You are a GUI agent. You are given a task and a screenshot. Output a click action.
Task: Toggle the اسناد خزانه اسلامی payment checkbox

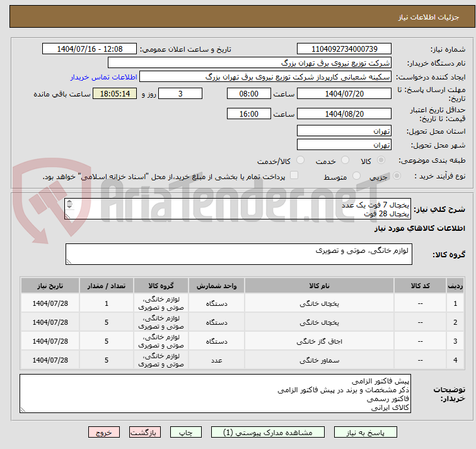pyautogui.click(x=294, y=175)
